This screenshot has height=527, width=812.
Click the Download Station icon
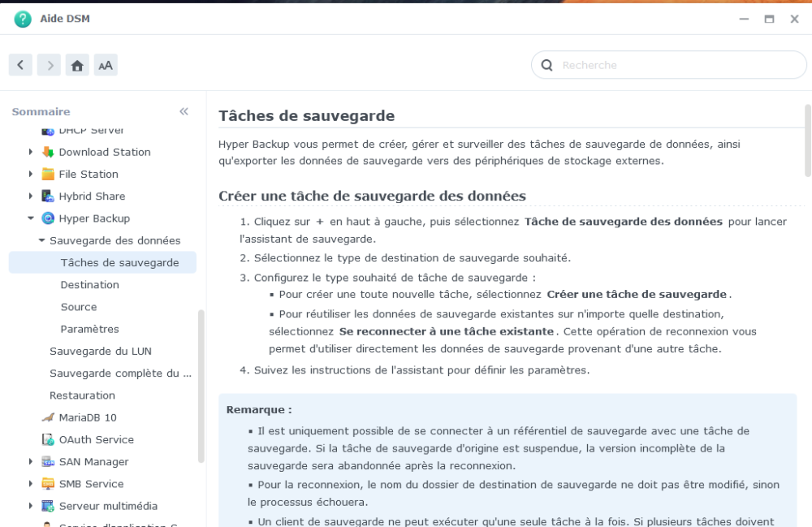click(x=48, y=152)
